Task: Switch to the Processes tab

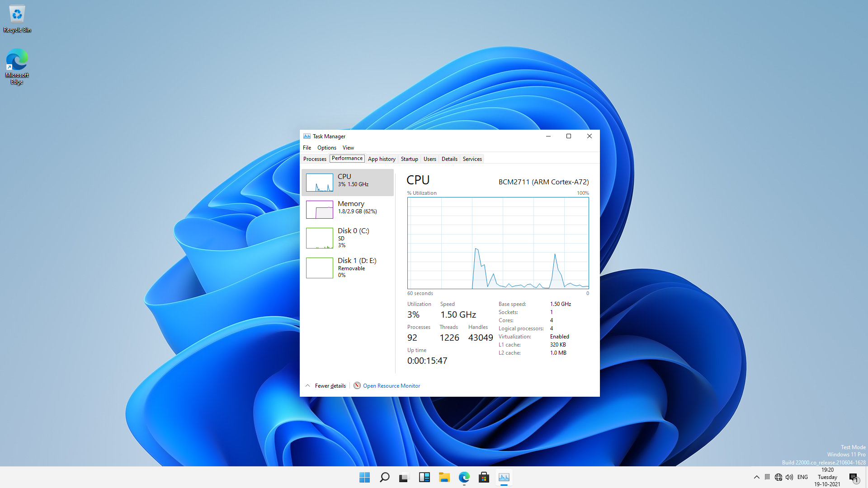Action: pos(314,159)
